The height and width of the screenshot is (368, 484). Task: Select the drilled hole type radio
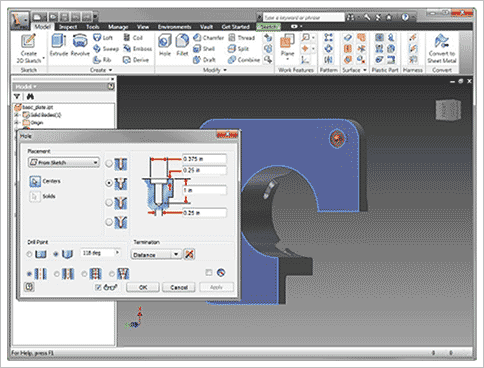pos(109,164)
